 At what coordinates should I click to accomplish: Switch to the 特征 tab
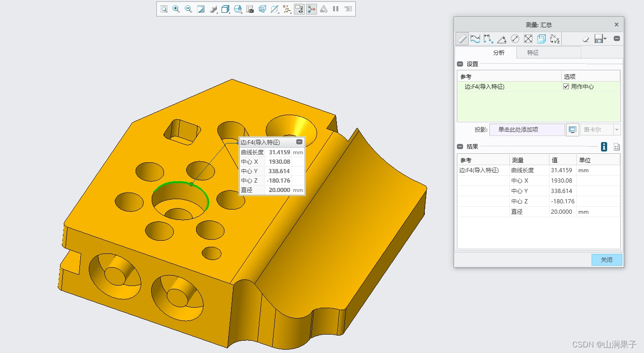click(x=532, y=53)
